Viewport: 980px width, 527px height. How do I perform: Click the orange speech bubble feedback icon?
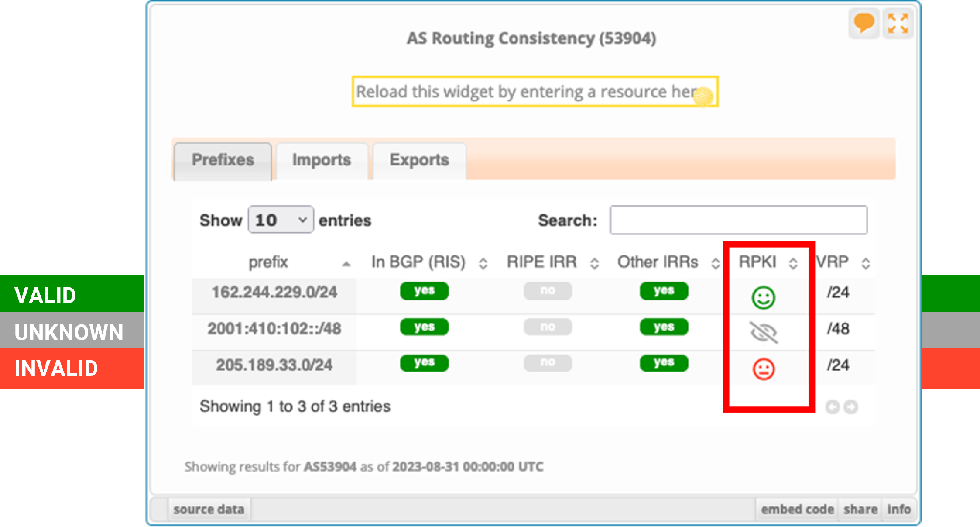pyautogui.click(x=863, y=23)
